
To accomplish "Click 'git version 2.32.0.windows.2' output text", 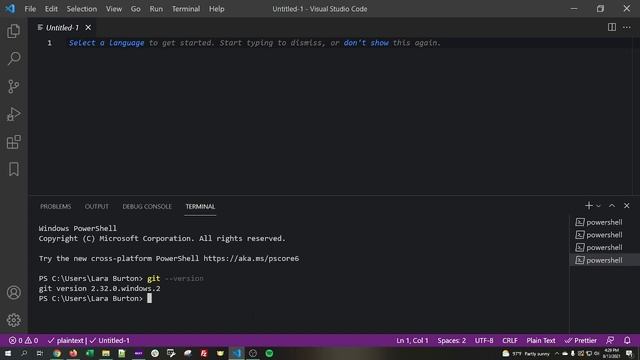I will (x=100, y=289).
